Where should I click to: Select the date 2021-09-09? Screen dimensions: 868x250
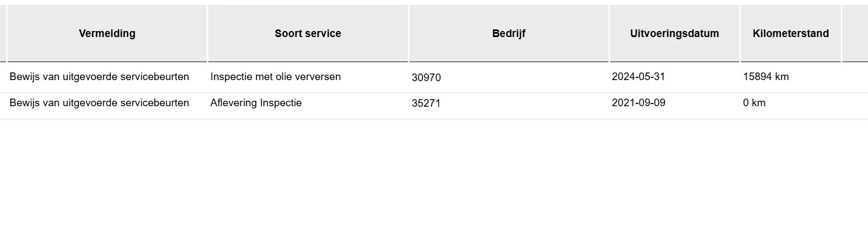tap(638, 103)
